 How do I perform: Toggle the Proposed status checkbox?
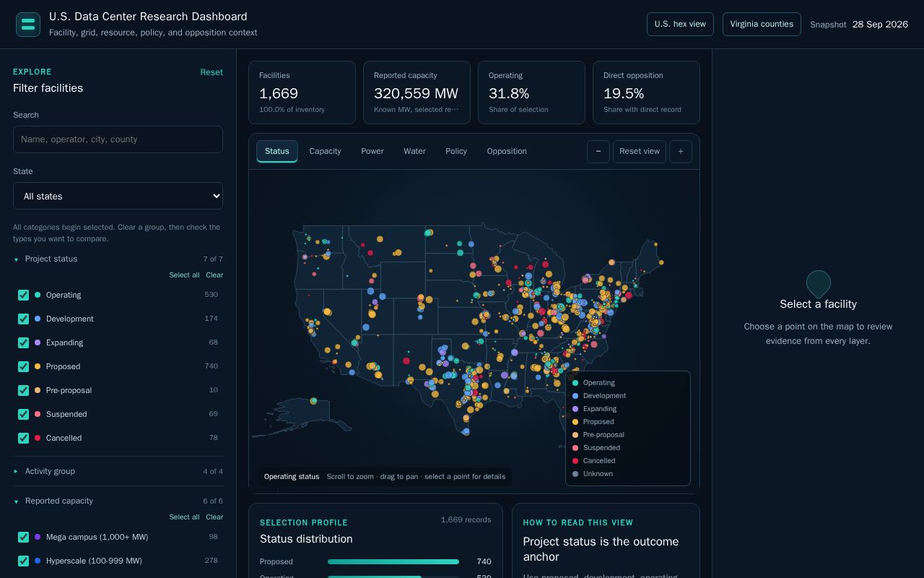pos(23,366)
